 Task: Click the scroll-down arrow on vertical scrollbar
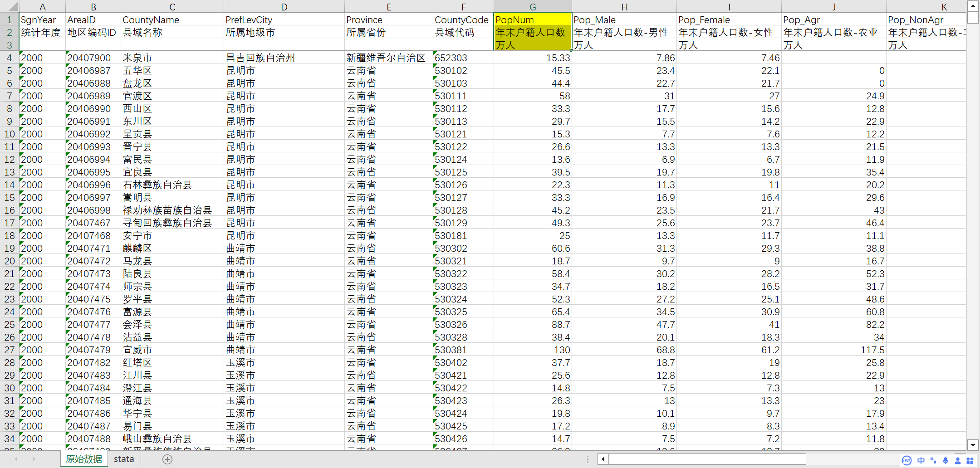pyautogui.click(x=973, y=445)
